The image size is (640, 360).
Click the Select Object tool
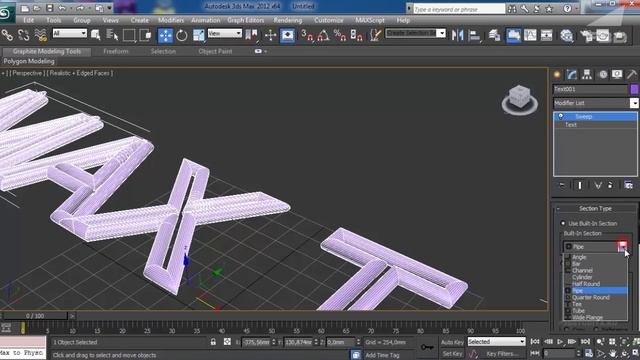pos(96,36)
